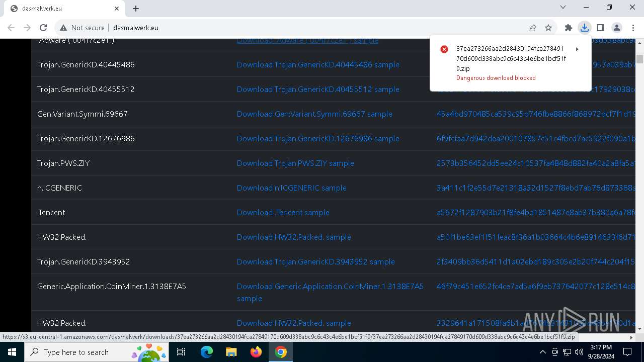Open hash link starting 2573b356452
Screen dimensions: 644x362
536,163
